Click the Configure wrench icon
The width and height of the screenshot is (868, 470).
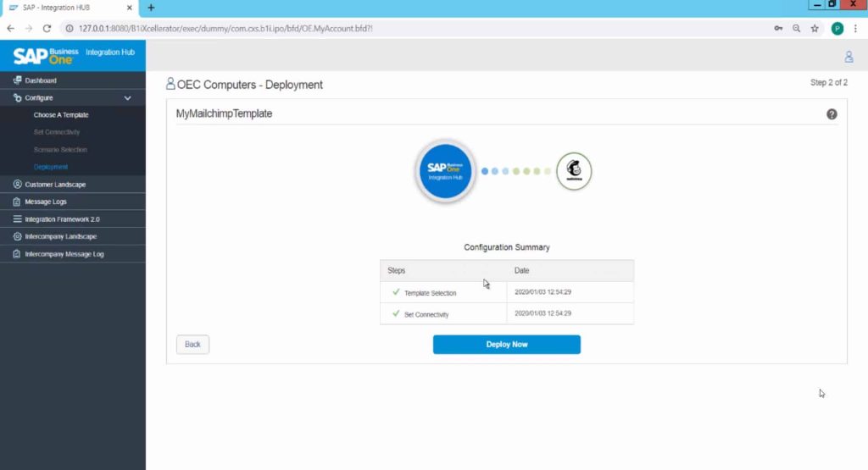[17, 97]
